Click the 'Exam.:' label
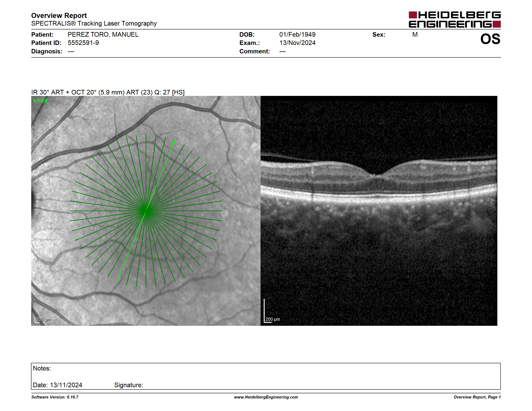The width and height of the screenshot is (532, 411). (x=250, y=43)
